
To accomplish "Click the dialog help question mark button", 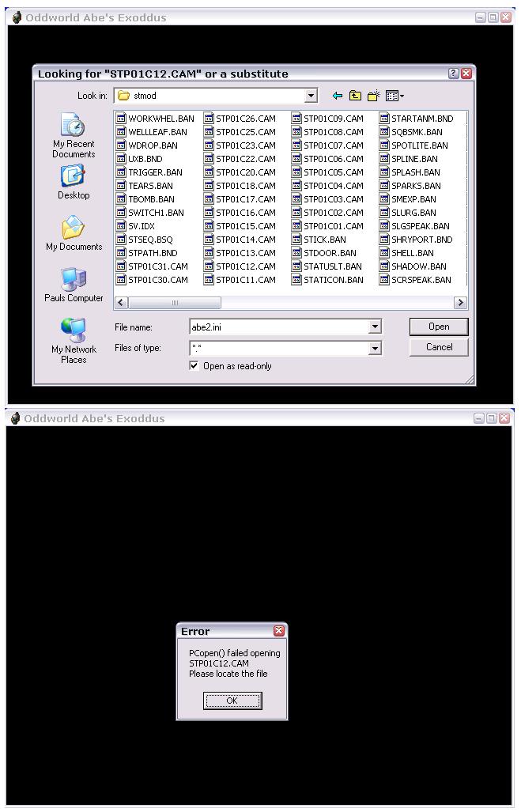I will coord(453,74).
